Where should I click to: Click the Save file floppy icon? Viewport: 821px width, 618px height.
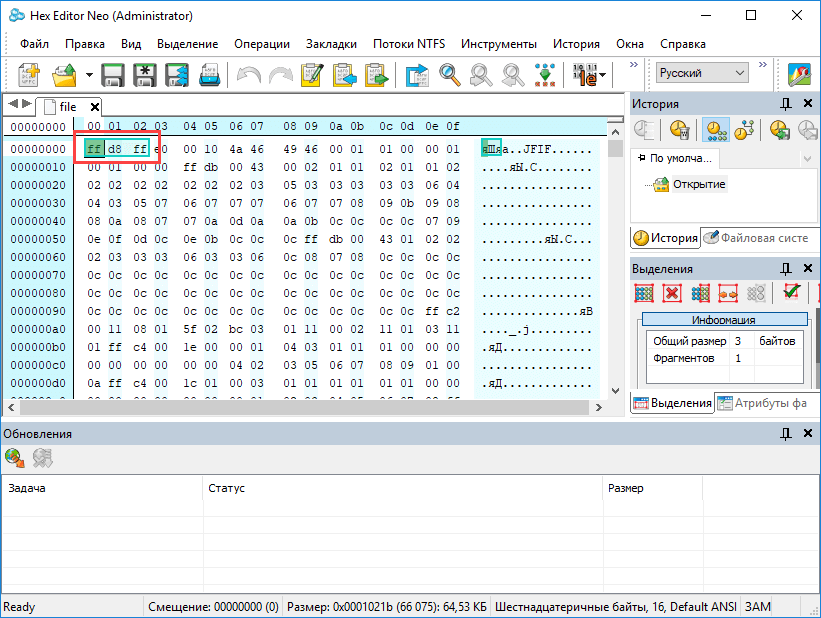click(112, 75)
